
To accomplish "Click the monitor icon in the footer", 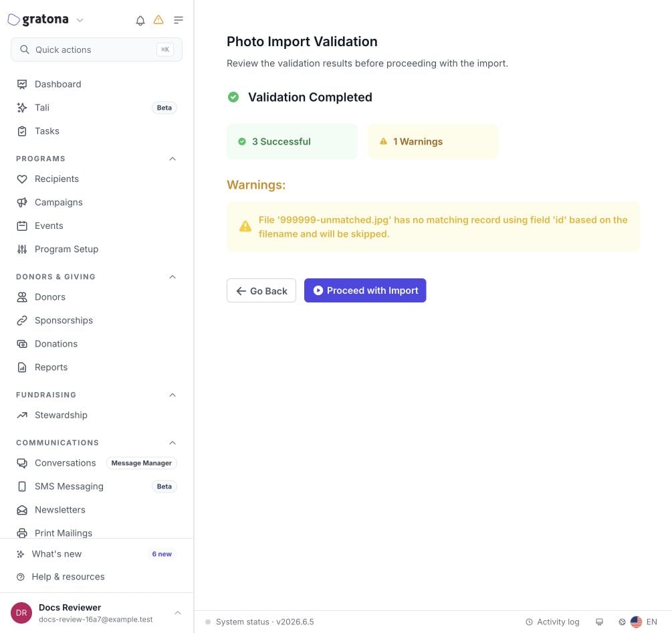I will (599, 622).
